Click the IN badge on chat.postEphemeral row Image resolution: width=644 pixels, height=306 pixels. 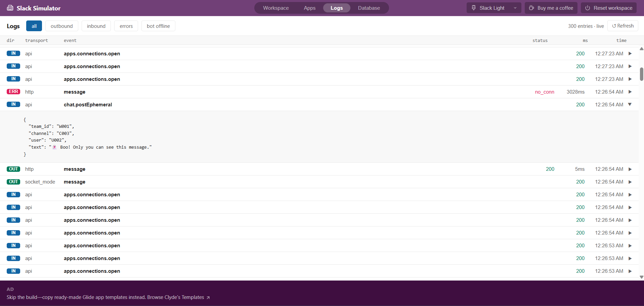(x=13, y=104)
